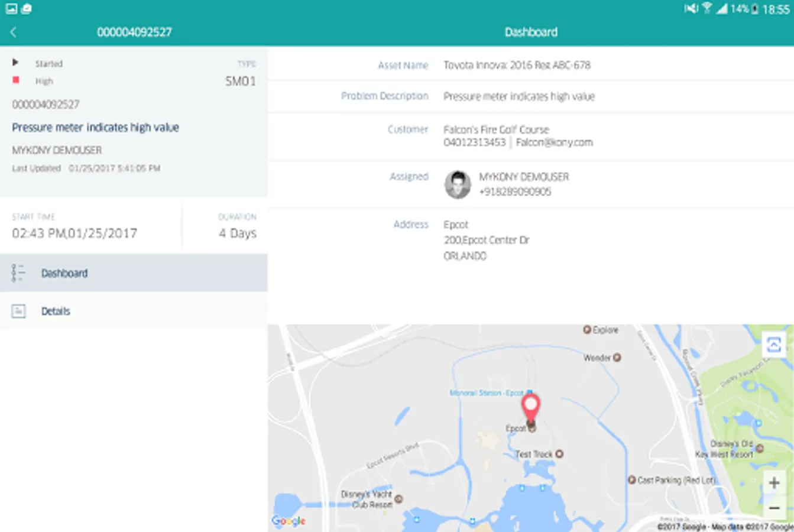This screenshot has height=532, width=794.
Task: Click the Test Track map marker
Action: click(x=559, y=454)
